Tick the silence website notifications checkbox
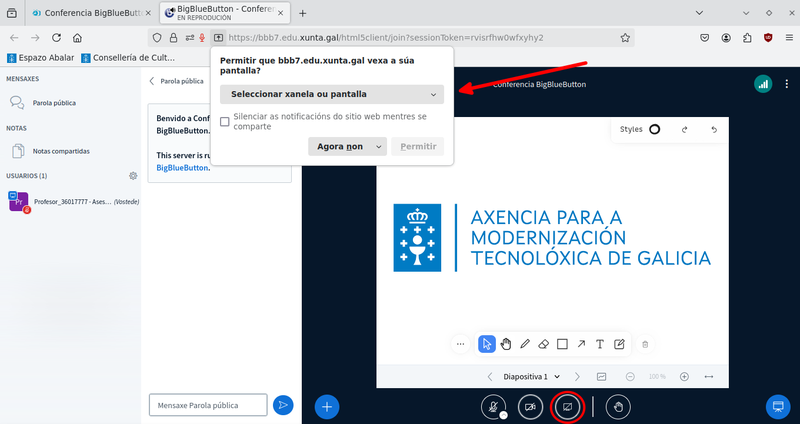Image resolution: width=800 pixels, height=424 pixels. click(225, 121)
